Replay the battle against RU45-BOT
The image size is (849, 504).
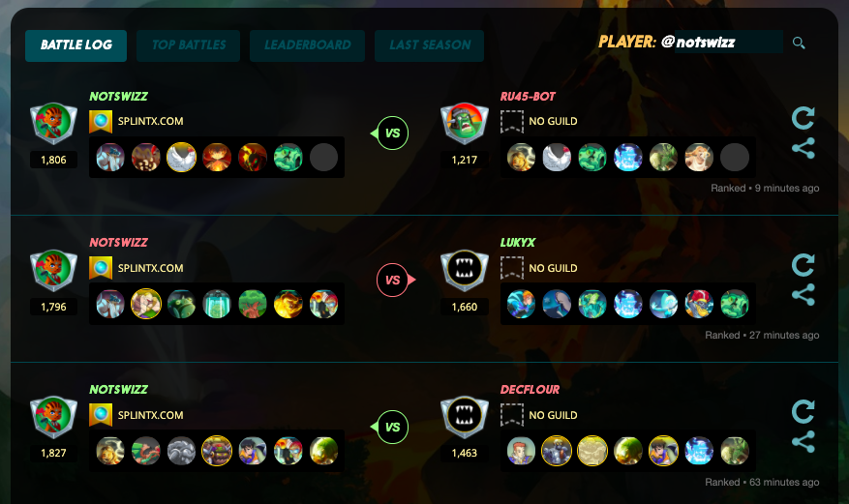(803, 118)
